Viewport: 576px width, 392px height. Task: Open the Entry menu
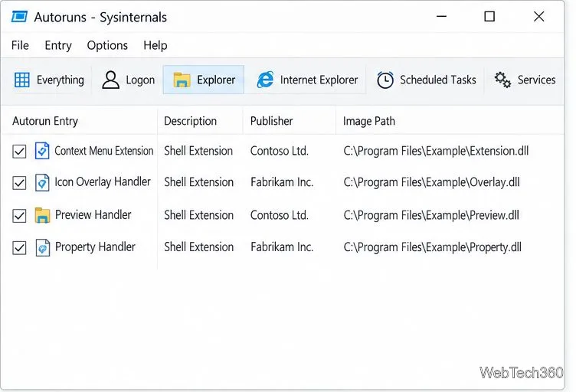point(58,45)
